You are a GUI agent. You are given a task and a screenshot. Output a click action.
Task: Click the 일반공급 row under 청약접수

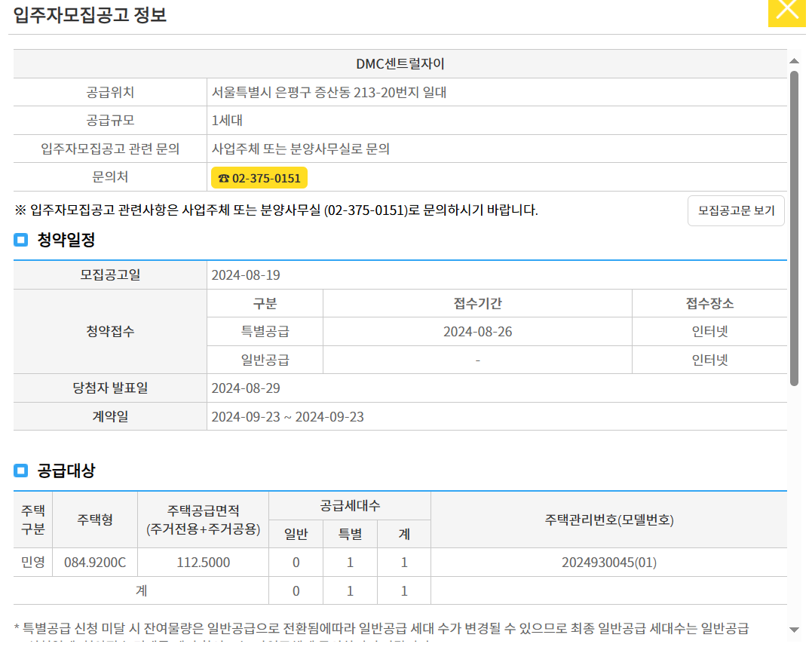[264, 359]
